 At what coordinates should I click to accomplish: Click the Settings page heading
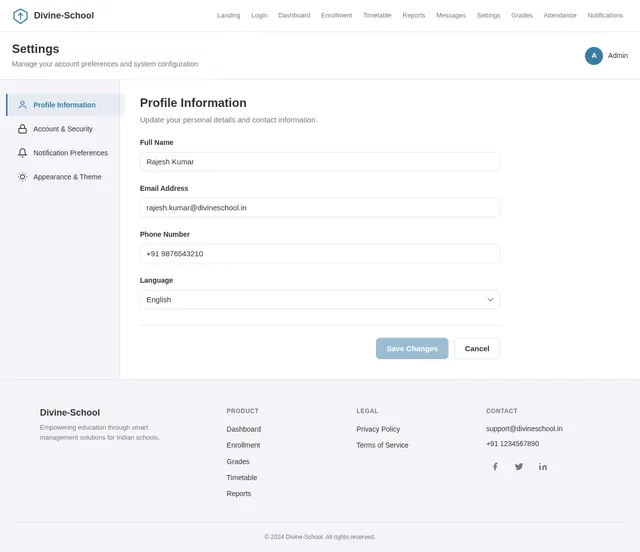[36, 49]
